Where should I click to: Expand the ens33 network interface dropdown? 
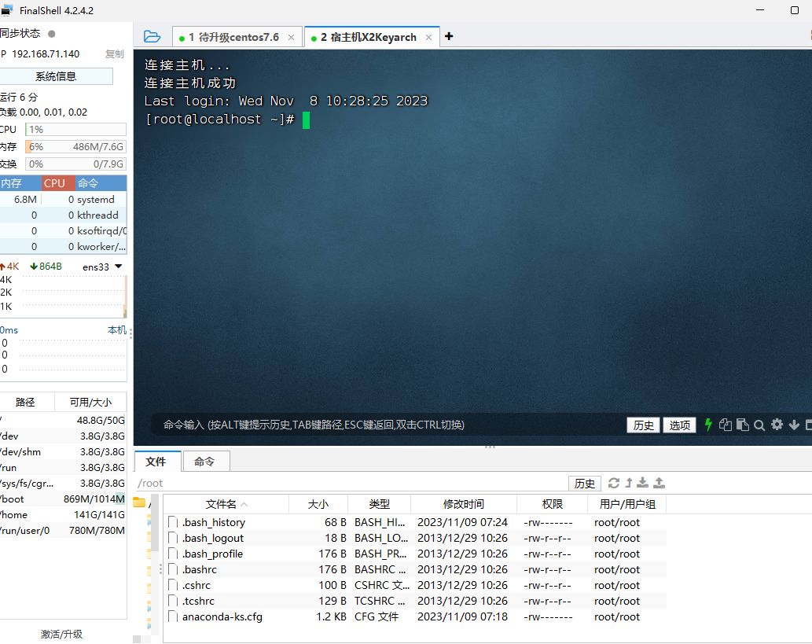point(119,267)
